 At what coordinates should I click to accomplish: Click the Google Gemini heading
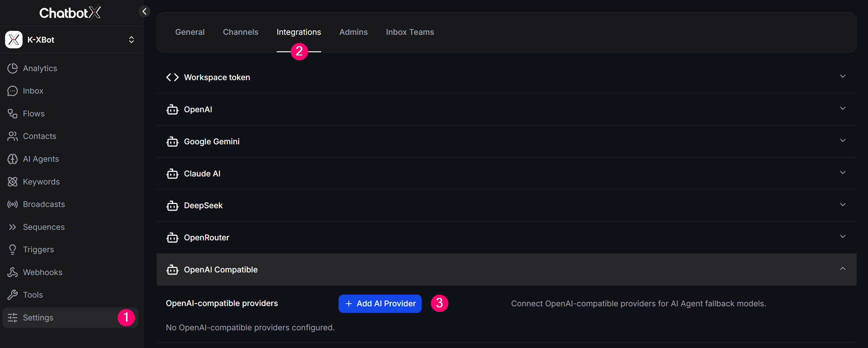pyautogui.click(x=212, y=142)
